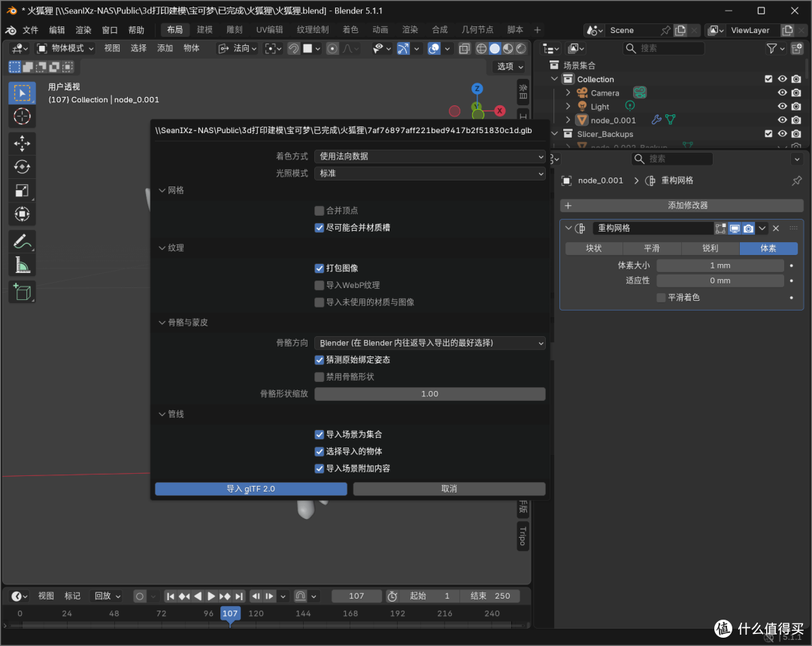Viewport: 812px width, 646px height.
Task: Open 骨骼方向 dropdown
Action: 430,343
